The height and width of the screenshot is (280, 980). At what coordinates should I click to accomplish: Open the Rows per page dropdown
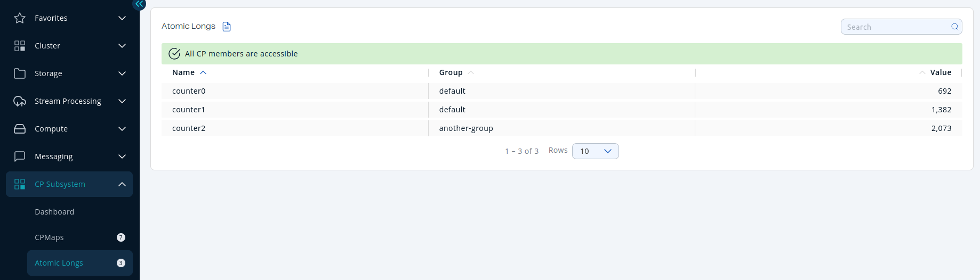coord(595,151)
